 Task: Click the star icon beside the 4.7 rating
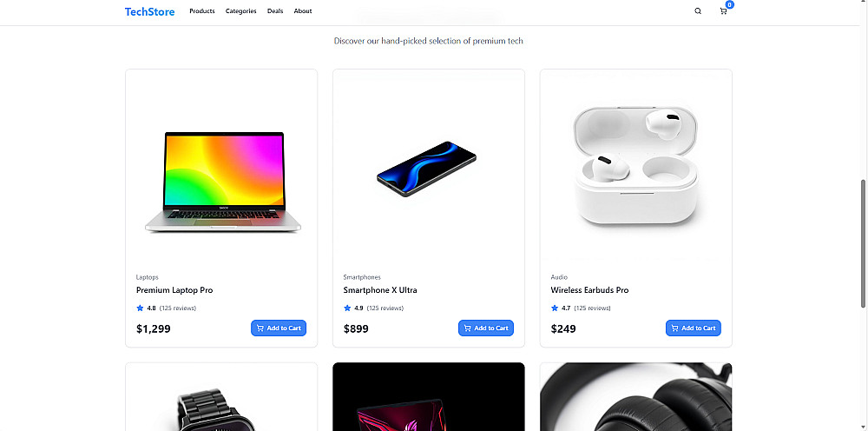coord(555,308)
